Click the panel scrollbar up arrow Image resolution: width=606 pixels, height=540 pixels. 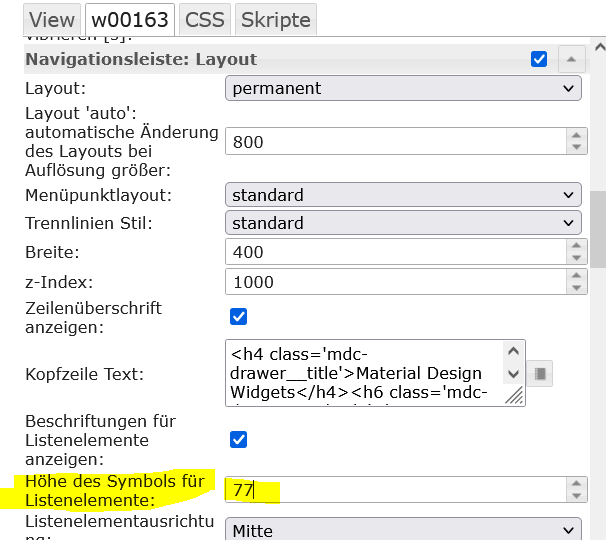599,48
